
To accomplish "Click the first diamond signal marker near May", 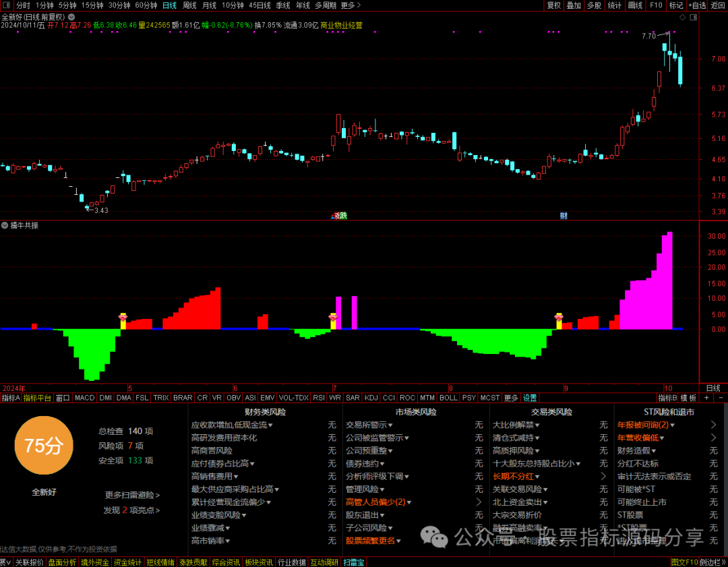I will tap(123, 317).
